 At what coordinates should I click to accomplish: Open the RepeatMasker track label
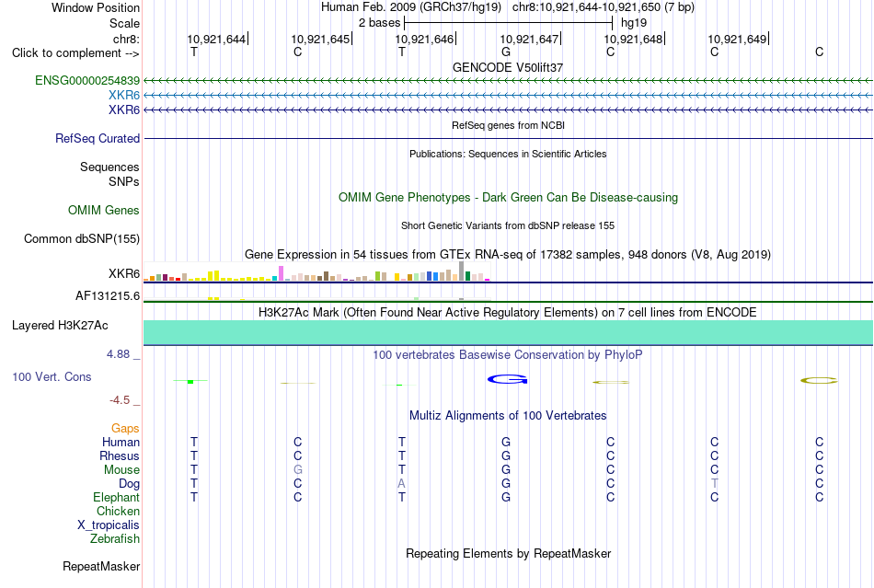[x=101, y=566]
